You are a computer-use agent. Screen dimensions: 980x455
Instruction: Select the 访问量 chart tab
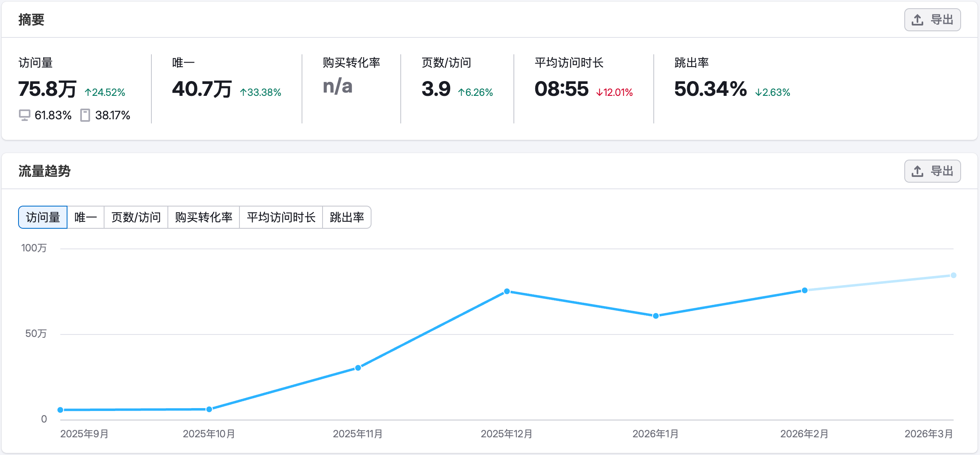tap(43, 217)
